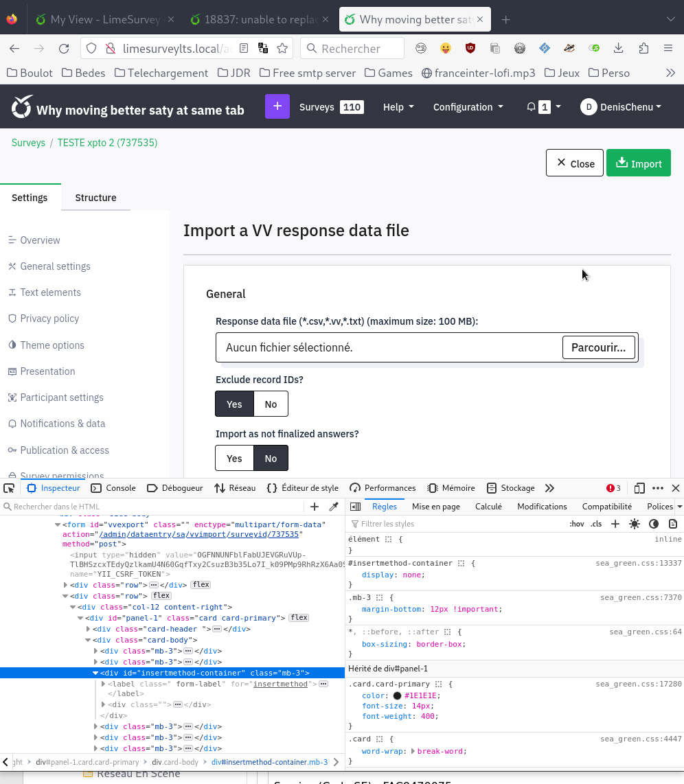The image size is (684, 784).
Task: Collapse the insertmethod-container div node
Action: [x=96, y=673]
